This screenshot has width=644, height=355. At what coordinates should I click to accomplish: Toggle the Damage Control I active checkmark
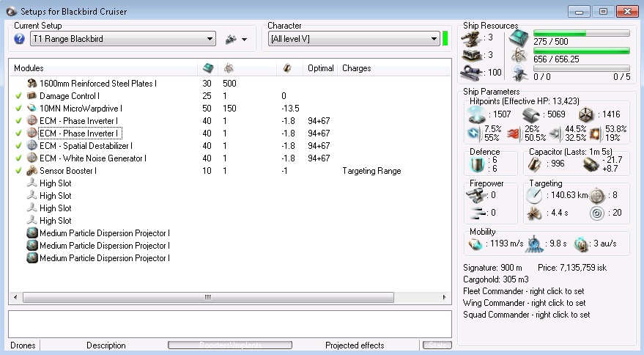[18, 96]
